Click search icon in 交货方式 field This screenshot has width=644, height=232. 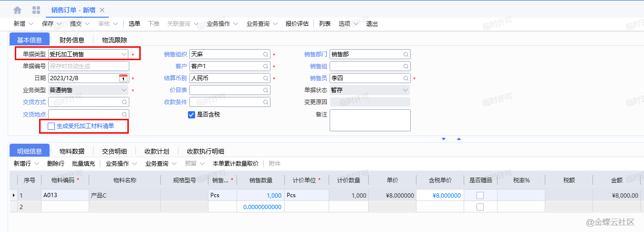[x=124, y=102]
